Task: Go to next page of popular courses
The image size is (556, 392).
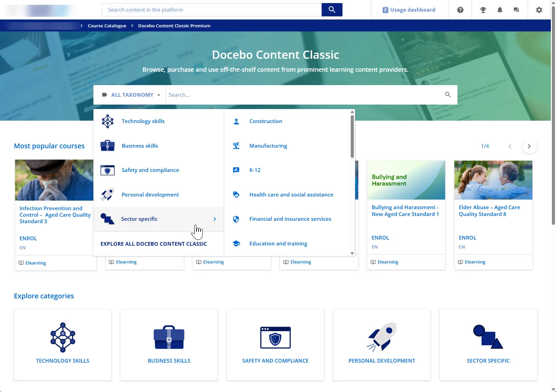Action: tap(529, 146)
